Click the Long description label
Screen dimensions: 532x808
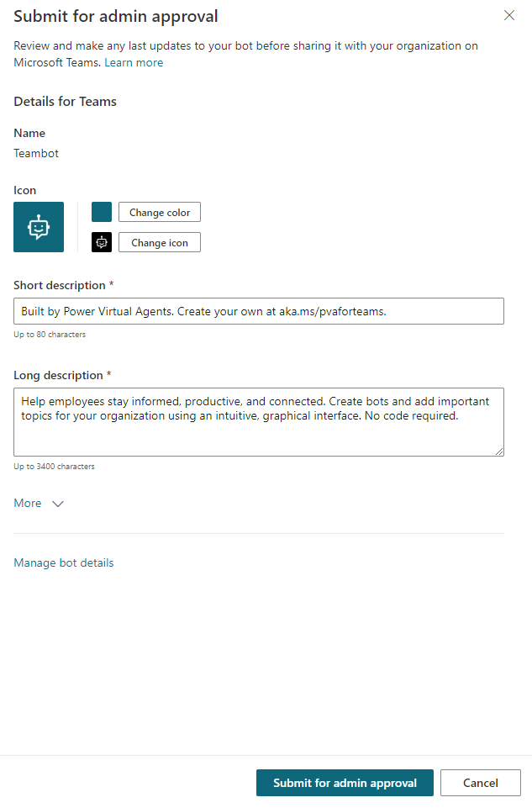tap(58, 376)
